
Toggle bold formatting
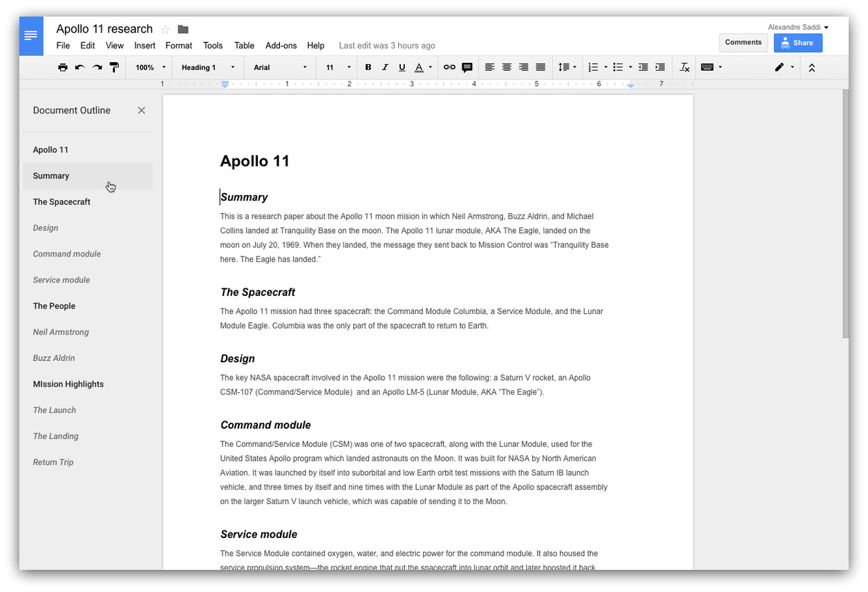368,67
